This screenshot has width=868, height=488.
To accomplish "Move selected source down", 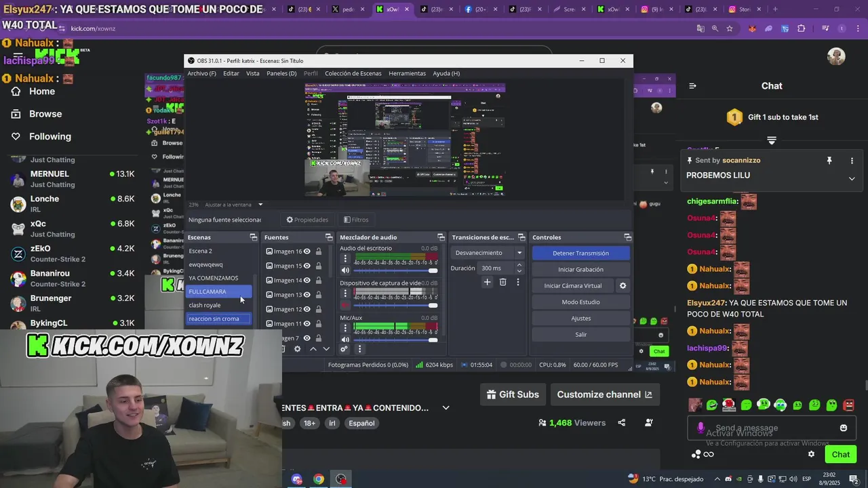I will click(x=326, y=349).
